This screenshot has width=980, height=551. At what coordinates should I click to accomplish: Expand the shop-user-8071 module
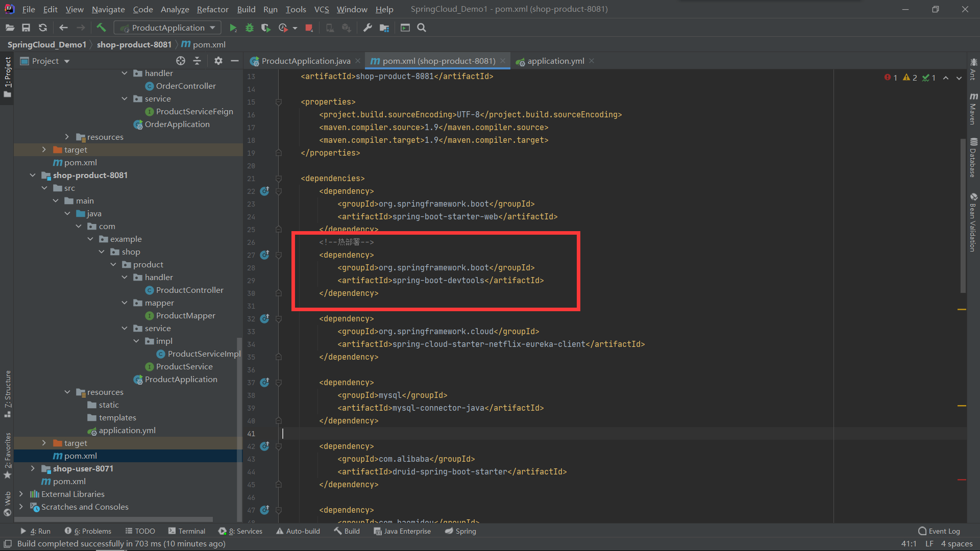click(x=33, y=468)
